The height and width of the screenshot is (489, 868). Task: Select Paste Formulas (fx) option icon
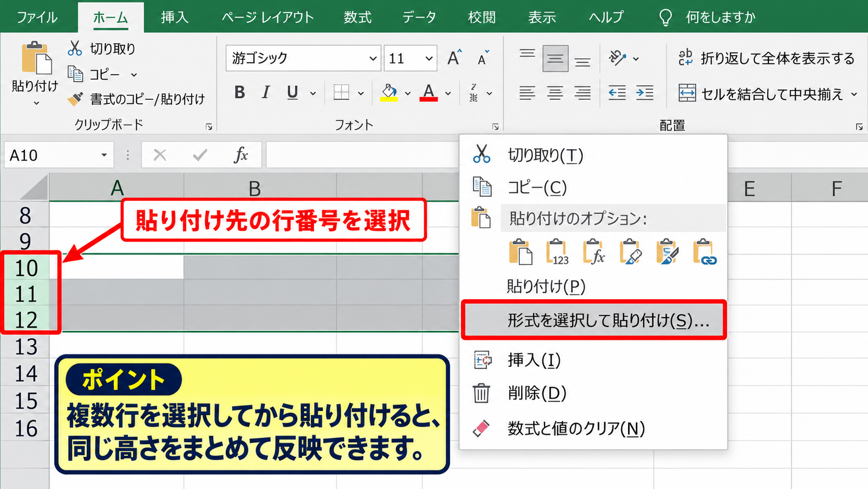tap(594, 252)
